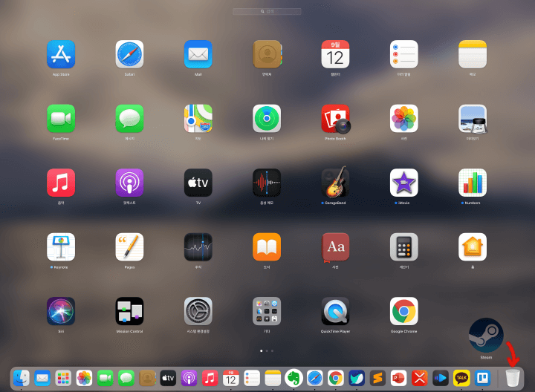Open the Maps app
This screenshot has width=535, height=392.
(198, 118)
